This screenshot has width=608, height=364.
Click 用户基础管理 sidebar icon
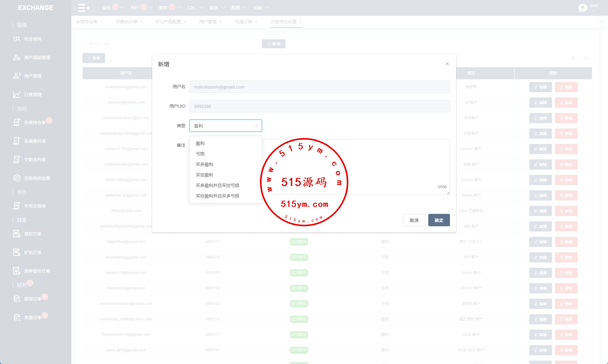point(16,58)
